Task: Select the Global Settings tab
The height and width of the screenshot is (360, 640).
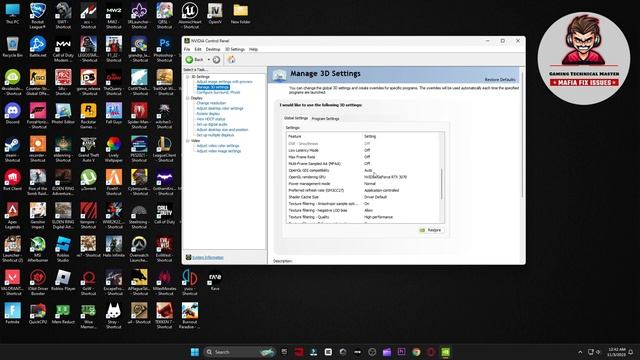Action: (296, 118)
